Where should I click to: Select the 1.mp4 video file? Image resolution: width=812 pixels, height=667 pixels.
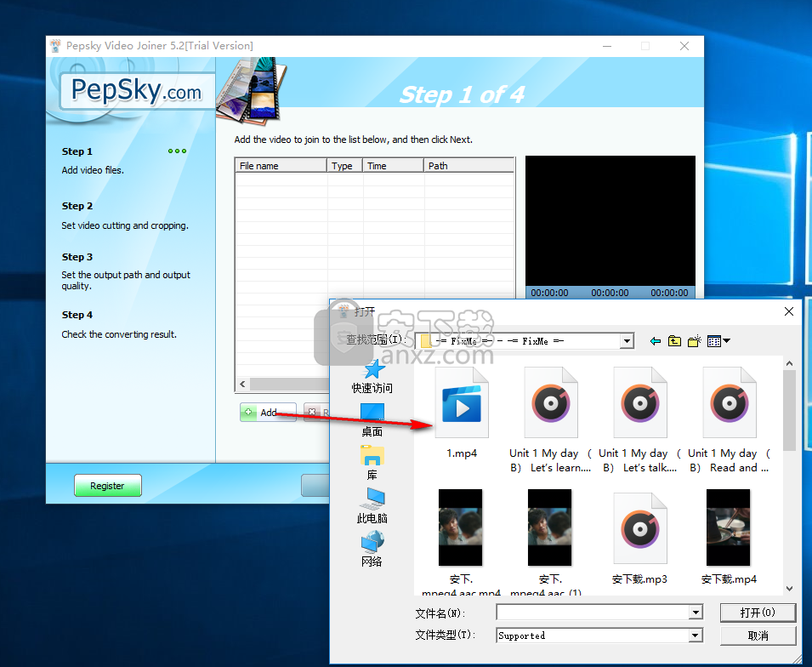pyautogui.click(x=462, y=413)
